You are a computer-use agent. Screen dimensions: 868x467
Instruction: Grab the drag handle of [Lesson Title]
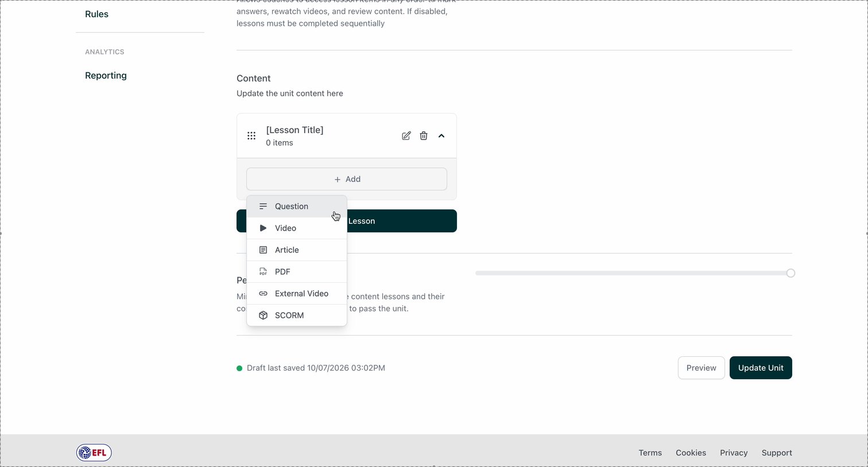pos(251,136)
